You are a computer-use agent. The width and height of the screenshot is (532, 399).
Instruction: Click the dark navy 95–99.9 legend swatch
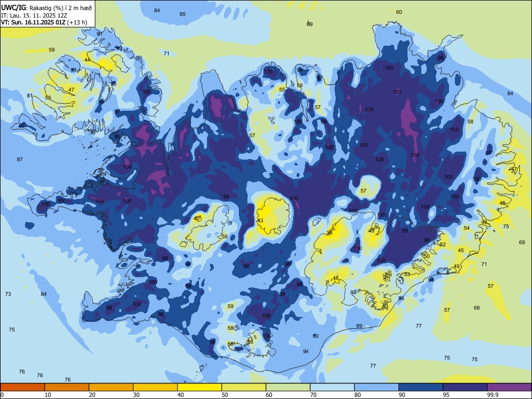[465, 387]
